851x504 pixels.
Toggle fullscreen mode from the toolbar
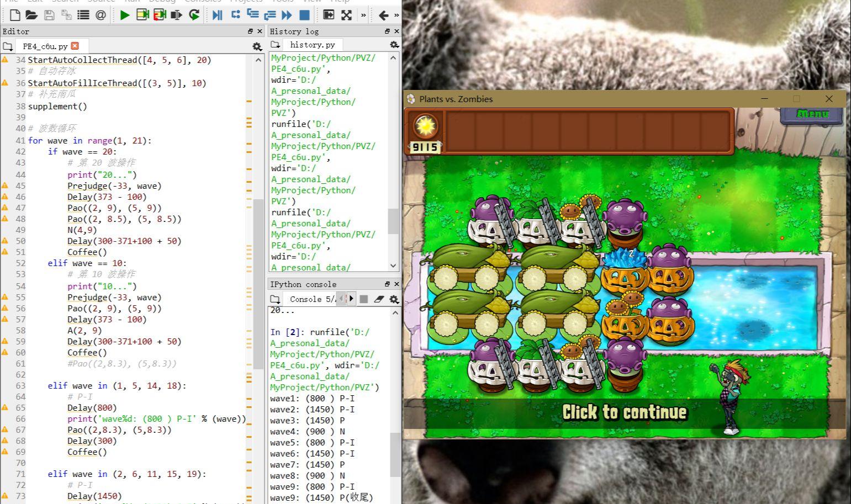coord(346,15)
